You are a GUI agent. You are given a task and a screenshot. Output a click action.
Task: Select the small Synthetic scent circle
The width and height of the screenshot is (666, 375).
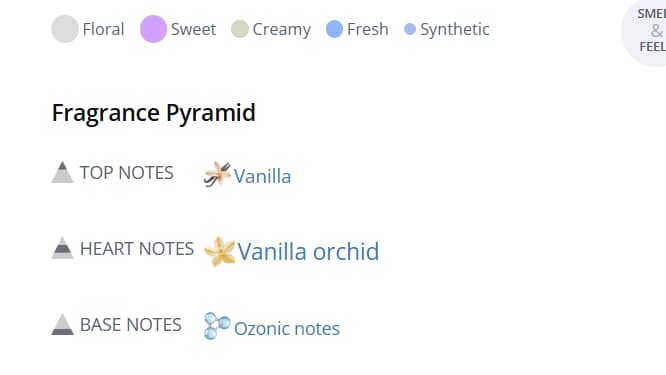pyautogui.click(x=410, y=29)
